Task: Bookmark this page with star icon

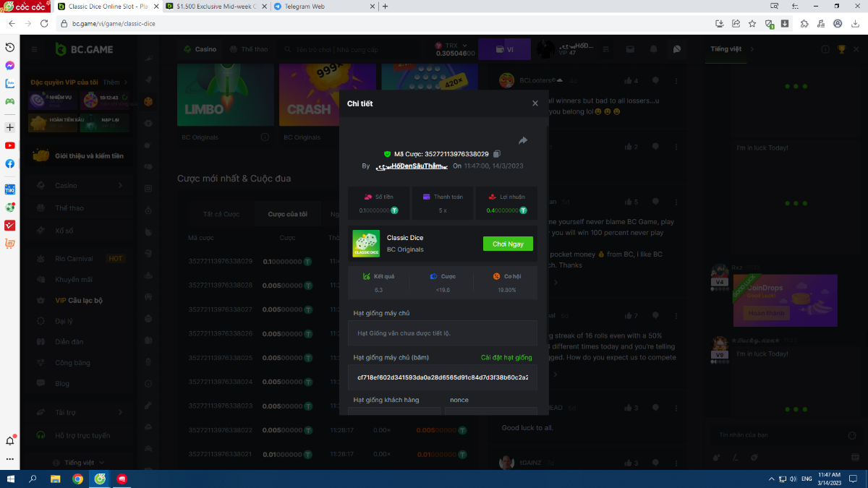Action: (752, 23)
